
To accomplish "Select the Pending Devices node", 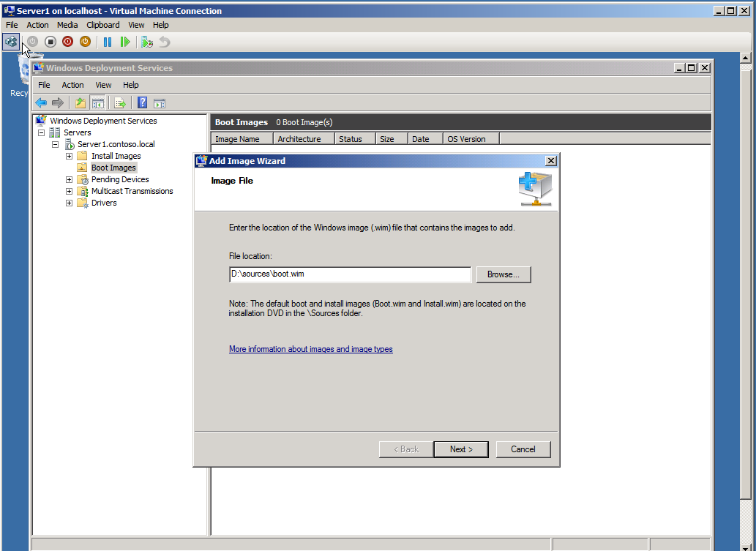I will (120, 179).
